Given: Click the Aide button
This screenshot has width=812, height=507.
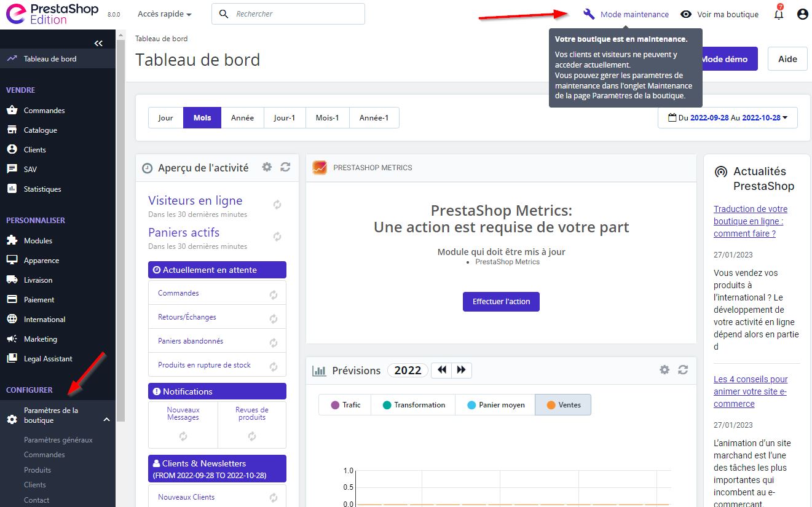Looking at the screenshot, I should 787,59.
